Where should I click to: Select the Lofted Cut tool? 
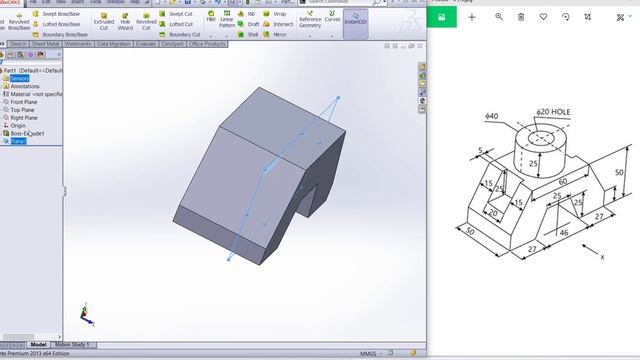[x=176, y=24]
